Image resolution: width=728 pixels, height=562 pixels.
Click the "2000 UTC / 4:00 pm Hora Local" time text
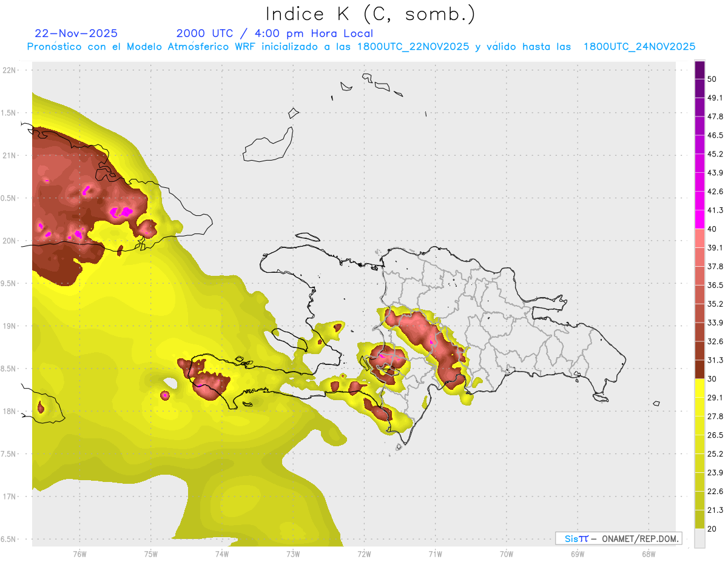coord(274,33)
